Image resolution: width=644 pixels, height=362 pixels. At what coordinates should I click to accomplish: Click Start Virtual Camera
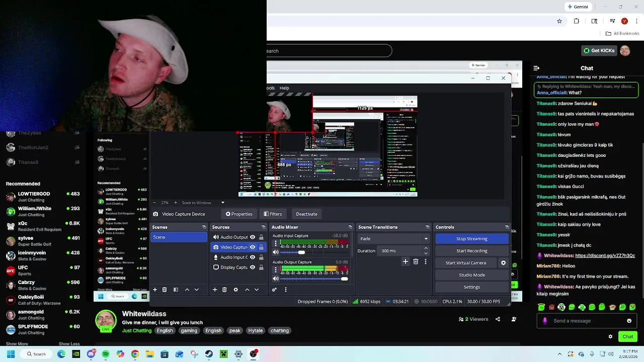(466, 263)
